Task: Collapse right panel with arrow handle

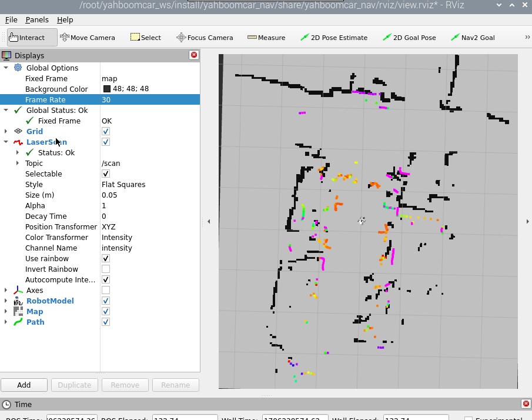Action: coord(527,221)
